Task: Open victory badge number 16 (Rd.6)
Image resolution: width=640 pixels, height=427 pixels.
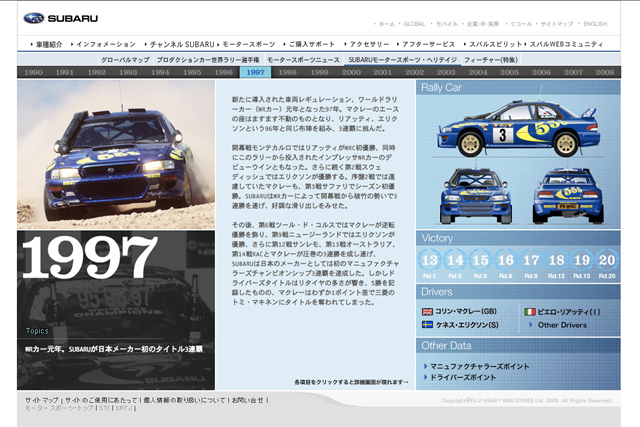Action: [x=505, y=261]
